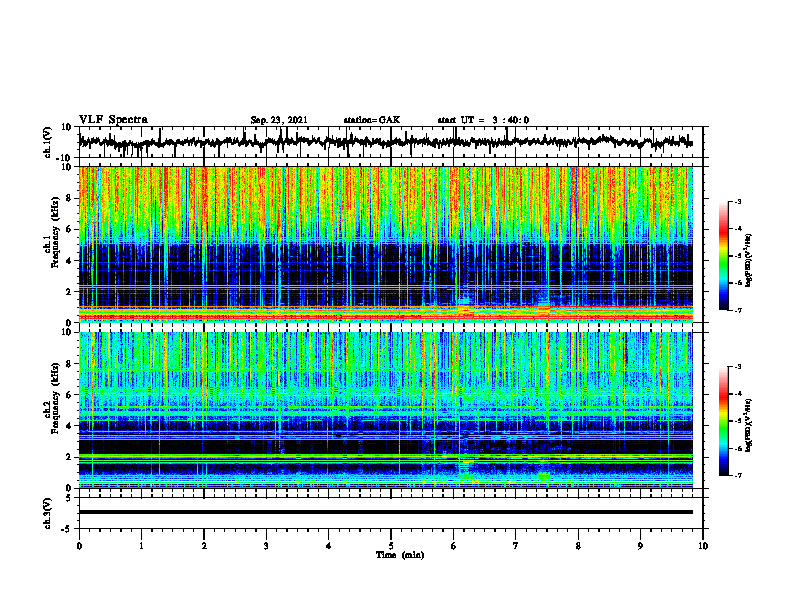The height and width of the screenshot is (612, 792).
Task: Click the "-7" label on the ch.1 color bar
Action: click(737, 310)
